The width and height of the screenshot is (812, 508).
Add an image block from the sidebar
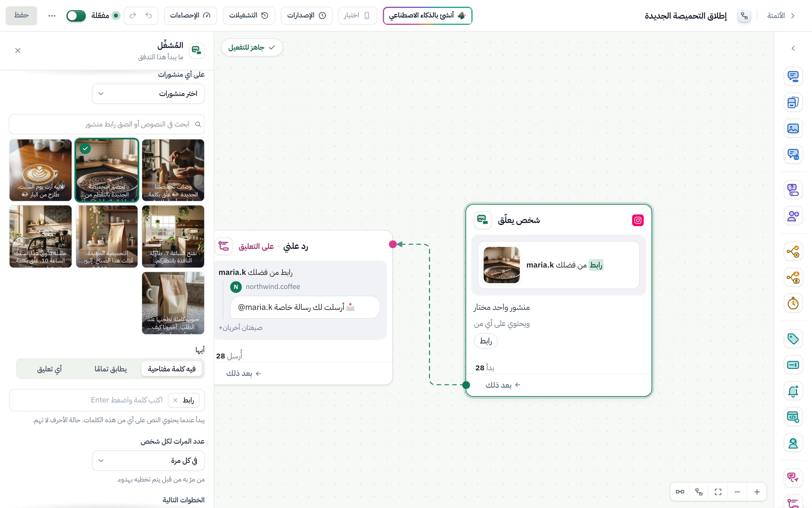(x=793, y=128)
